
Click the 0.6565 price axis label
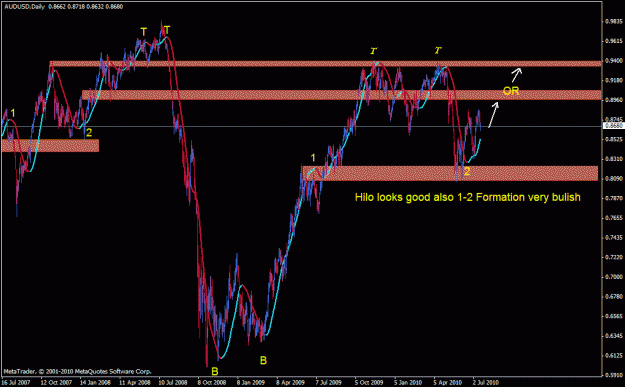click(614, 316)
